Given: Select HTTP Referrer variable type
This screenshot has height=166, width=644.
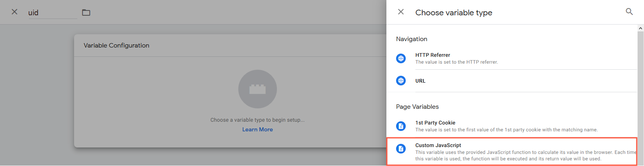Looking at the screenshot, I should (512, 58).
